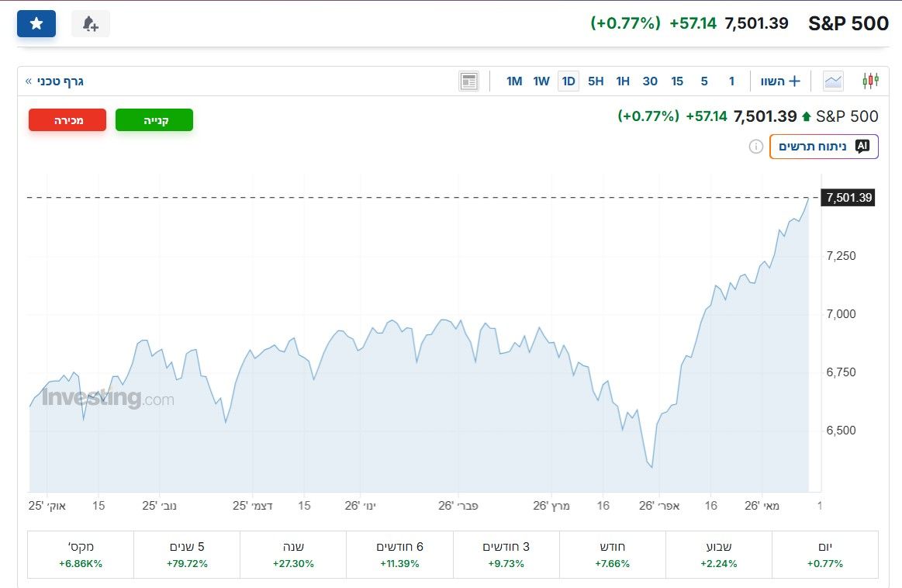Image resolution: width=902 pixels, height=588 pixels.
Task: Click the דצמ' 25 date label
Action: pyautogui.click(x=253, y=506)
